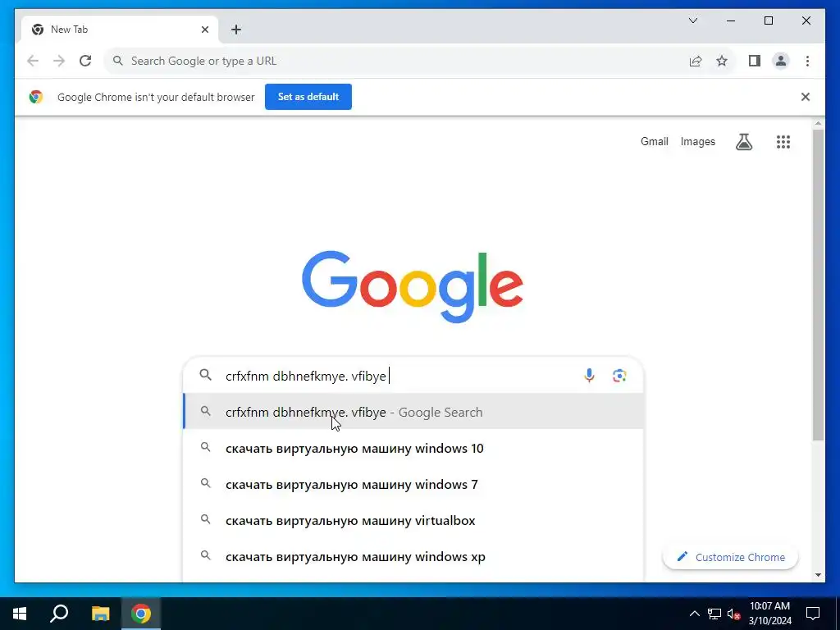Open the Google apps grid

coord(783,142)
